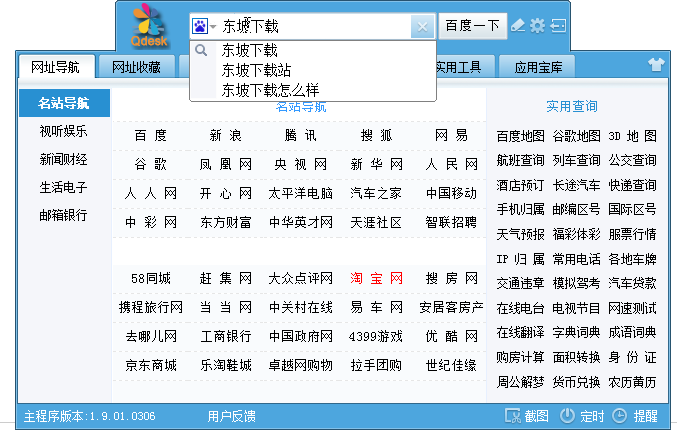Open the 百度 site link
The image size is (677, 433).
tap(150, 136)
